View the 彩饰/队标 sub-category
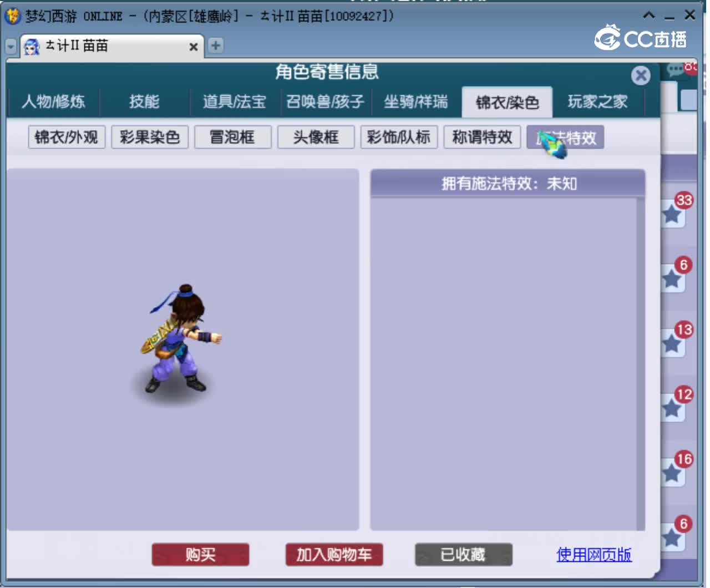This screenshot has width=710, height=588. [399, 137]
